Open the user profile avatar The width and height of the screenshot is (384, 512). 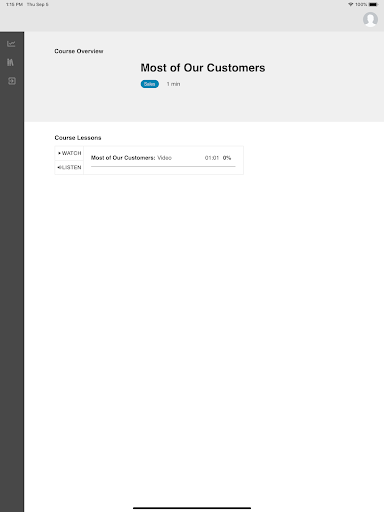[x=370, y=20]
